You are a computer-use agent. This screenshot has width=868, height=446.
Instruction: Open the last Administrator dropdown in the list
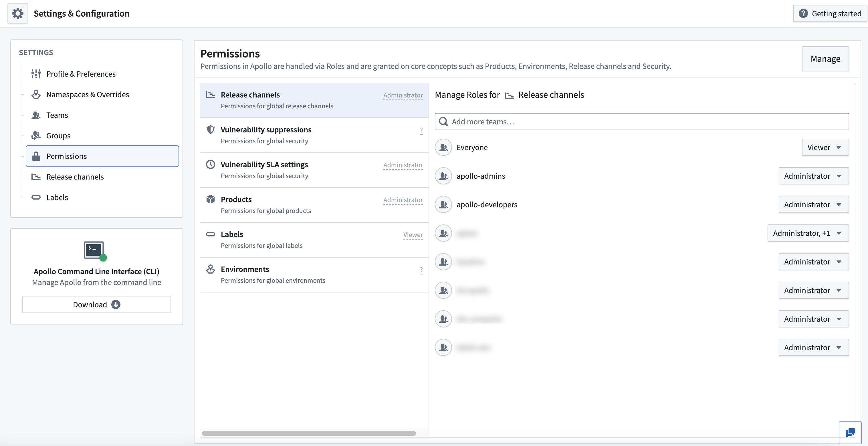pyautogui.click(x=813, y=347)
